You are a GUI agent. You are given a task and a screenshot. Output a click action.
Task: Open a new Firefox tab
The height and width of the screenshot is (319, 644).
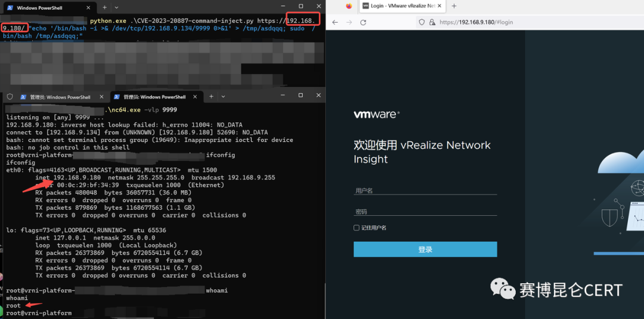[454, 6]
